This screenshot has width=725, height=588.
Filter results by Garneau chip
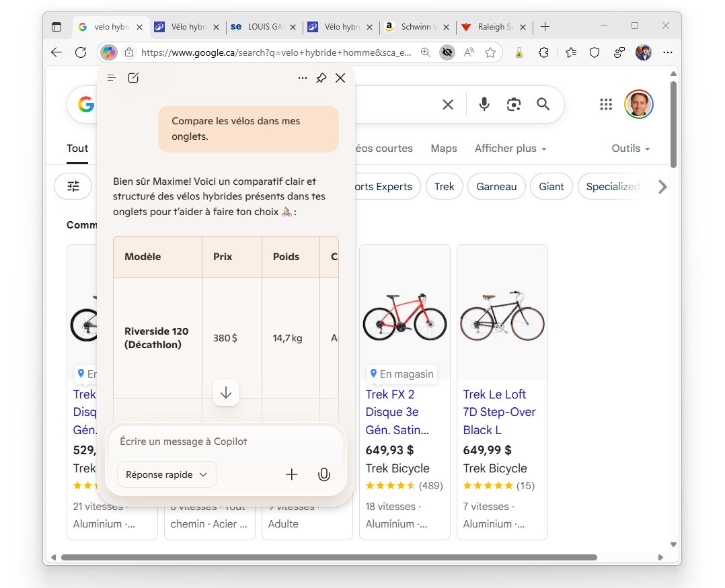(x=496, y=186)
